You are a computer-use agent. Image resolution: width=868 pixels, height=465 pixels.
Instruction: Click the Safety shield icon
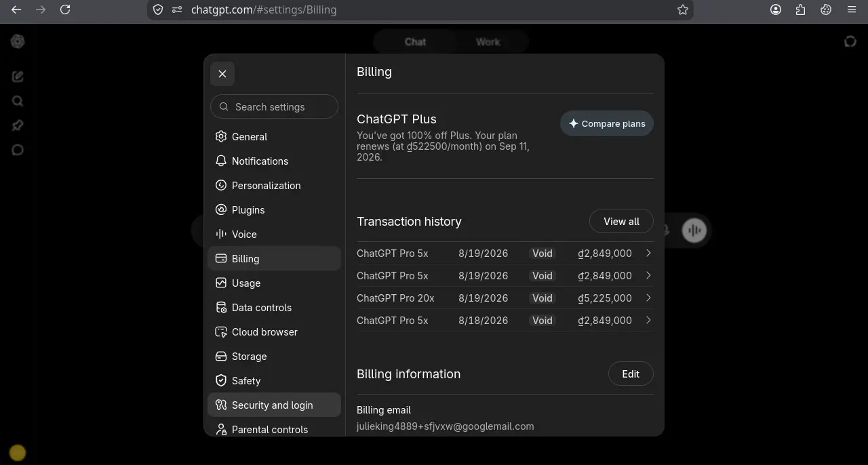coord(220,380)
